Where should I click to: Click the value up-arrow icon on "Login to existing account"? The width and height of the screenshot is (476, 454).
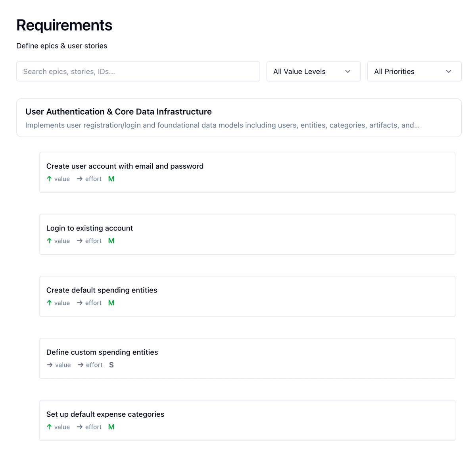(x=49, y=240)
